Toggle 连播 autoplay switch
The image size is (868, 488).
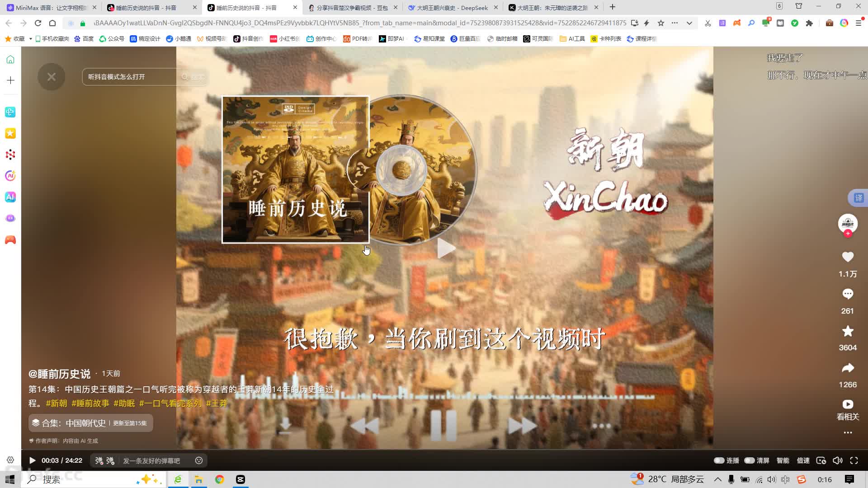[719, 460]
